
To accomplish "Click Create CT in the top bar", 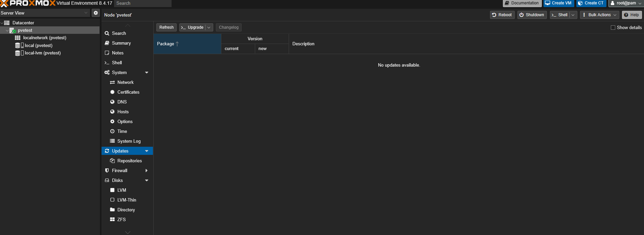I will [591, 3].
